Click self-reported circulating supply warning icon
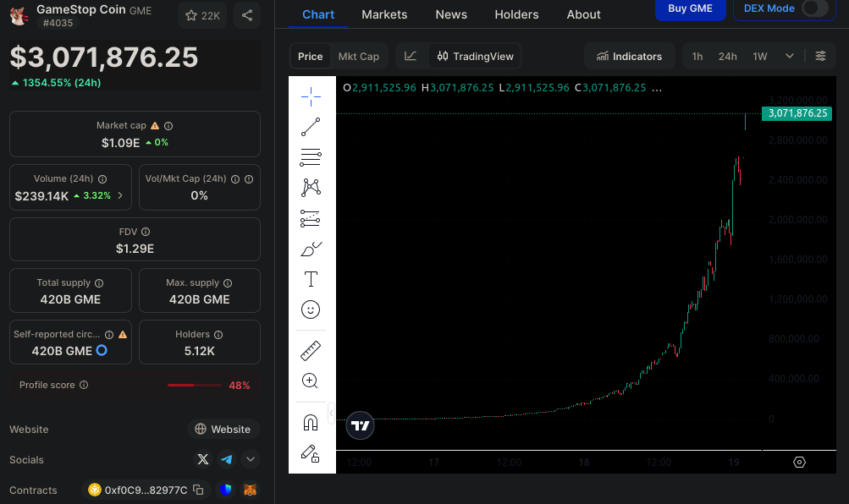 (123, 335)
